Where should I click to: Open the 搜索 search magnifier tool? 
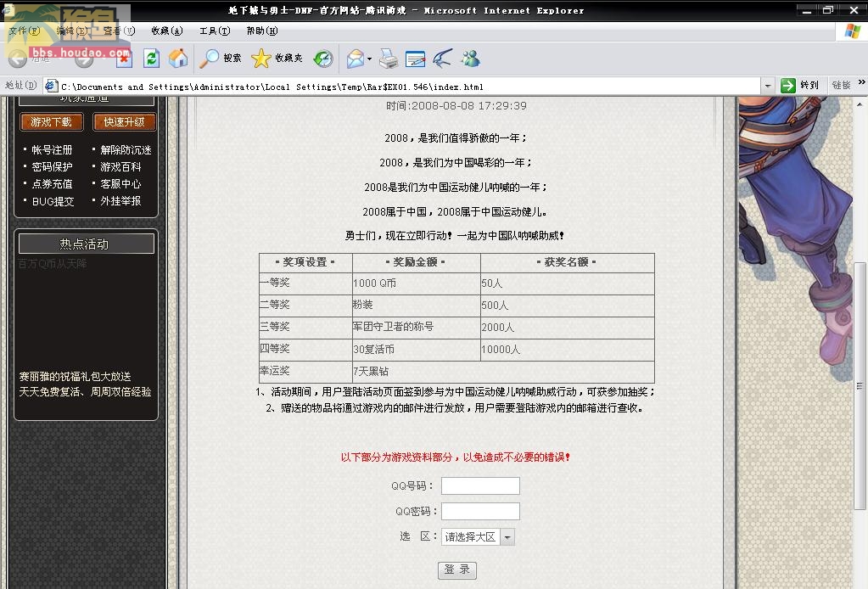(x=221, y=58)
